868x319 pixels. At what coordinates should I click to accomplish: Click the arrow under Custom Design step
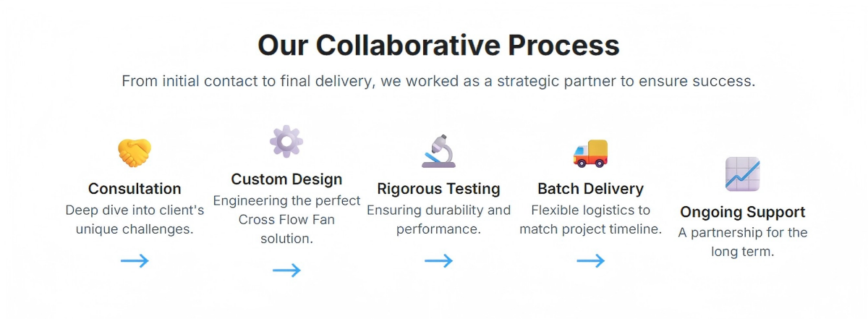(286, 271)
